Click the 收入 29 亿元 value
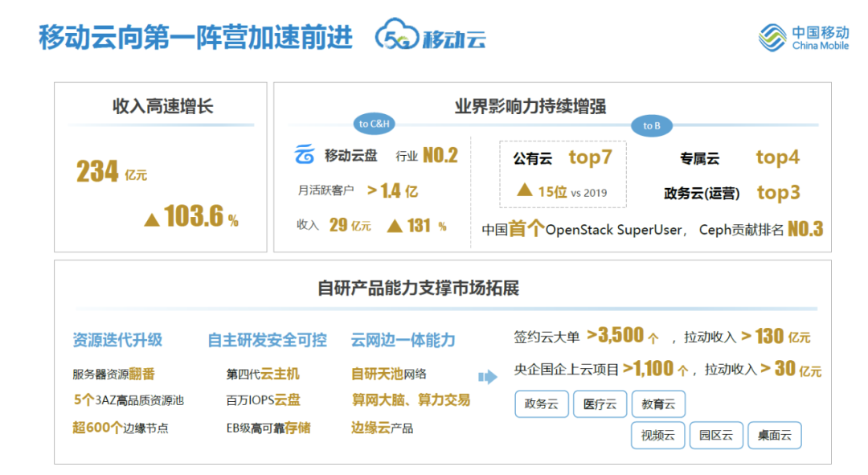 pyautogui.click(x=334, y=225)
